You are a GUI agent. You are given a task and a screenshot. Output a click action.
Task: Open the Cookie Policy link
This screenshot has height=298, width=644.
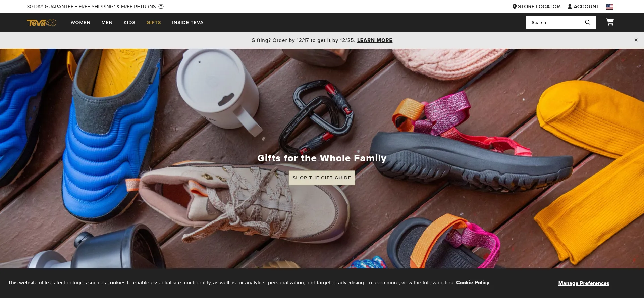473,283
